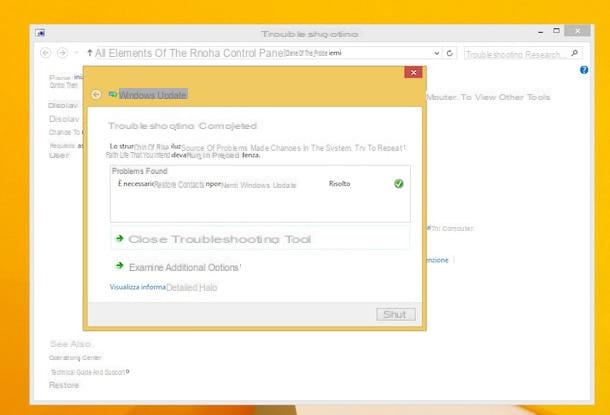Click the All Elements Of The Control Panel breadcrumb

click(x=190, y=53)
